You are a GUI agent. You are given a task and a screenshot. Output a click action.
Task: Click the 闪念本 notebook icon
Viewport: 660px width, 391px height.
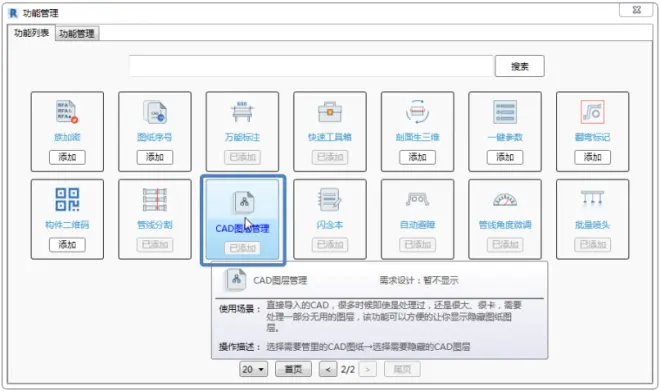click(330, 199)
